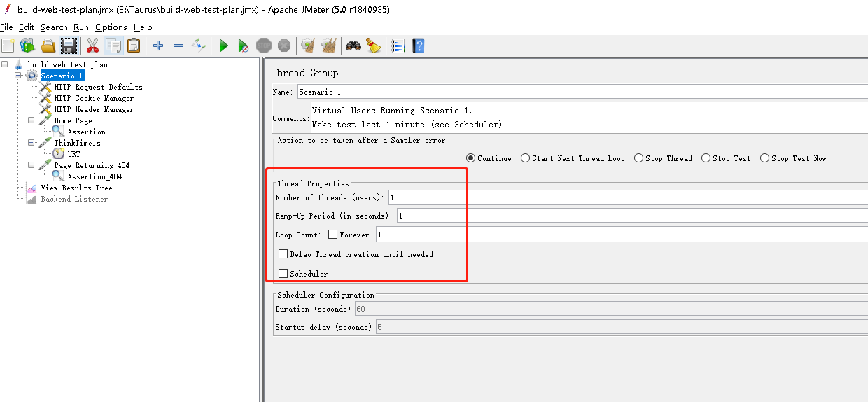Select the Continue radio button

coord(470,158)
